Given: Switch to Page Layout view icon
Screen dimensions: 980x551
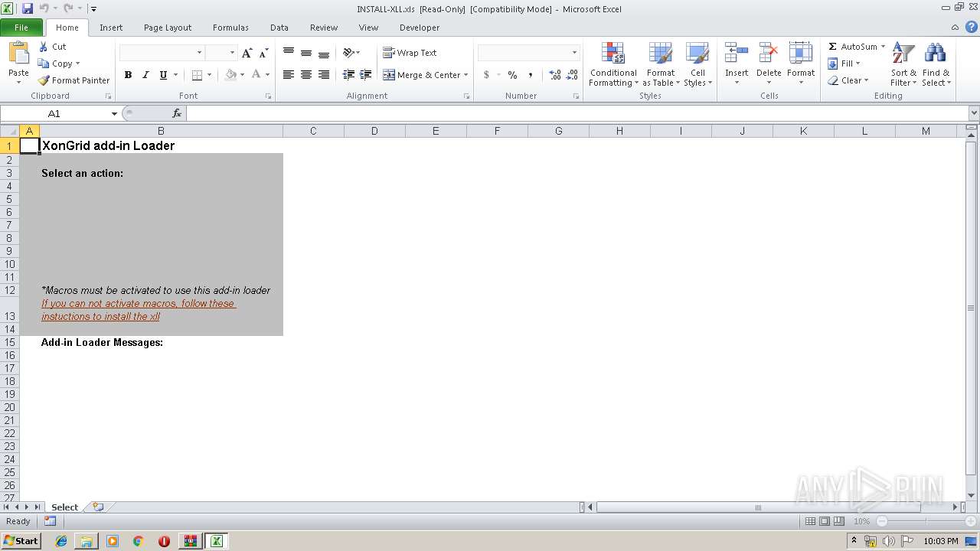Looking at the screenshot, I should click(825, 521).
